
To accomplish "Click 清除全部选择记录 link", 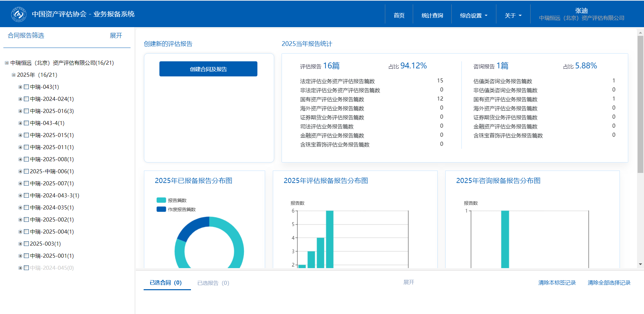I will pyautogui.click(x=609, y=282).
